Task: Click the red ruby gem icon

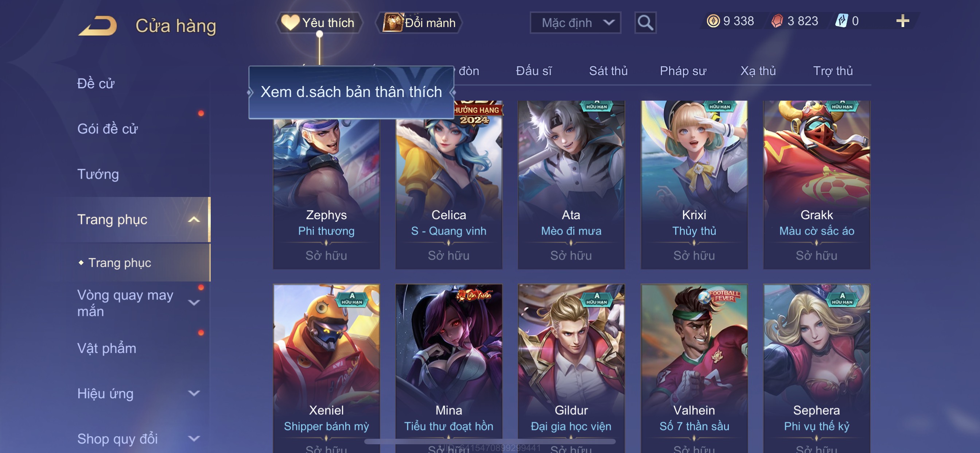Action: coord(777,21)
